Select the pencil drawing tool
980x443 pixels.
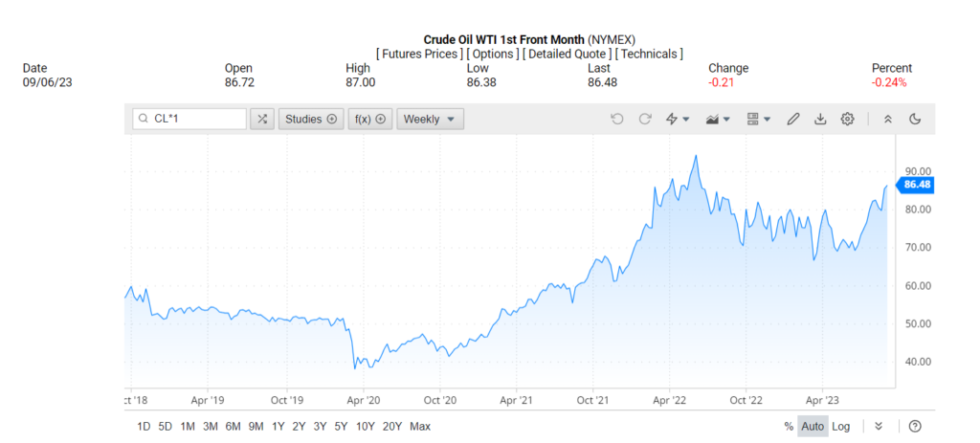[x=793, y=119]
